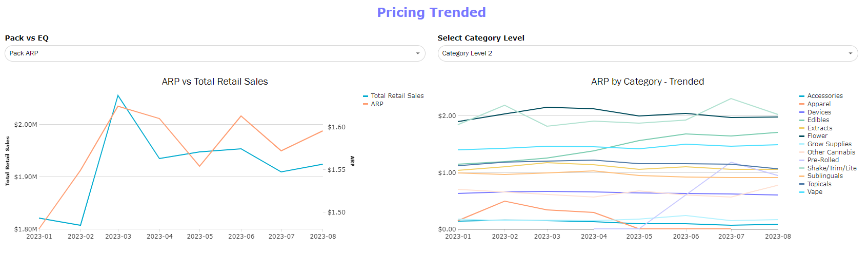Click the Total Retail Sales peak at 2023-03
This screenshot has width=868, height=254.
pos(118,95)
